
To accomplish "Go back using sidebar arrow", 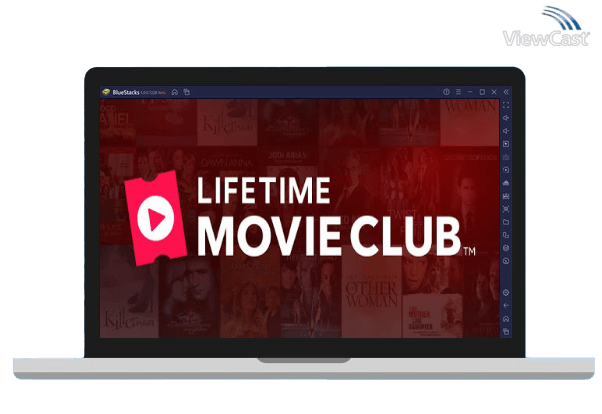I will (x=506, y=306).
